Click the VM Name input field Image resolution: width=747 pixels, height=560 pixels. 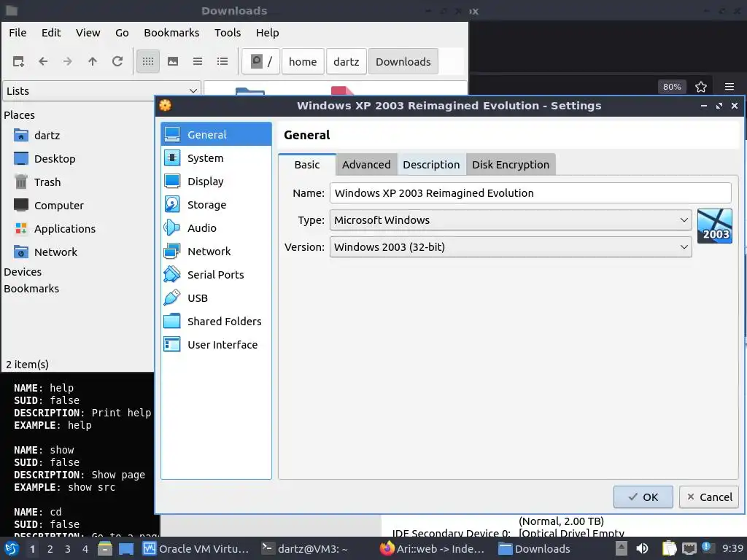tap(530, 192)
